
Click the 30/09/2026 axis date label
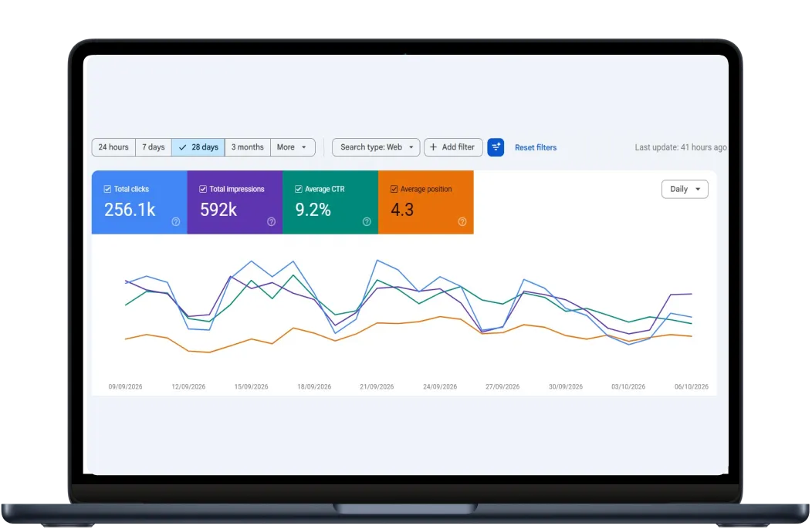pyautogui.click(x=566, y=386)
